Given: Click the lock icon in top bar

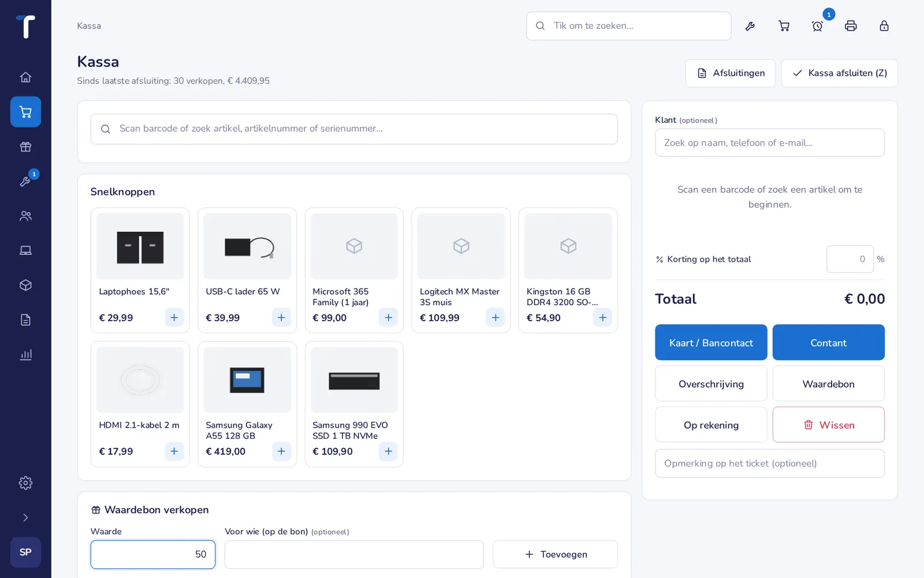Looking at the screenshot, I should tap(884, 26).
